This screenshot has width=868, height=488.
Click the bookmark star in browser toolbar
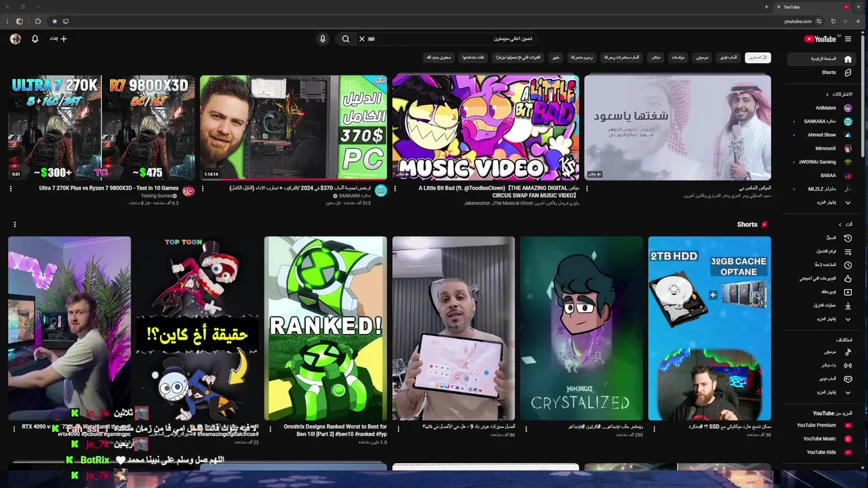(x=54, y=21)
